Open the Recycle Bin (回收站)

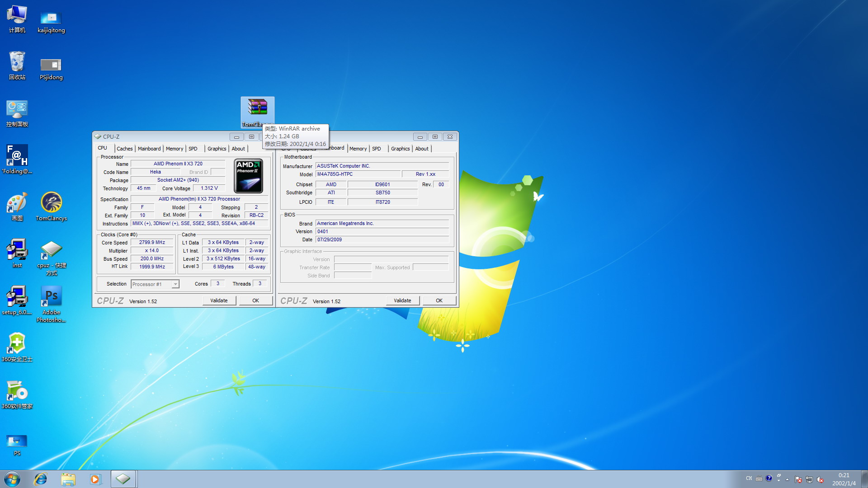pyautogui.click(x=17, y=62)
